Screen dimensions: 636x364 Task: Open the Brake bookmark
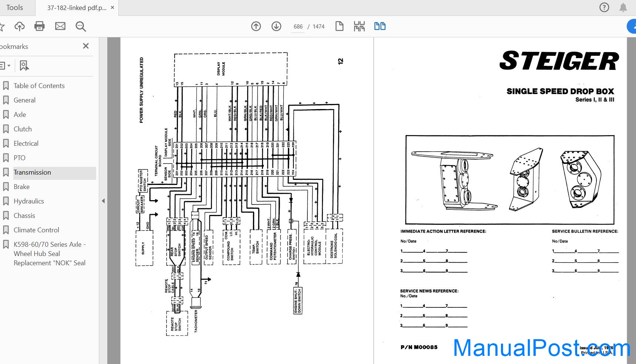[x=21, y=187]
